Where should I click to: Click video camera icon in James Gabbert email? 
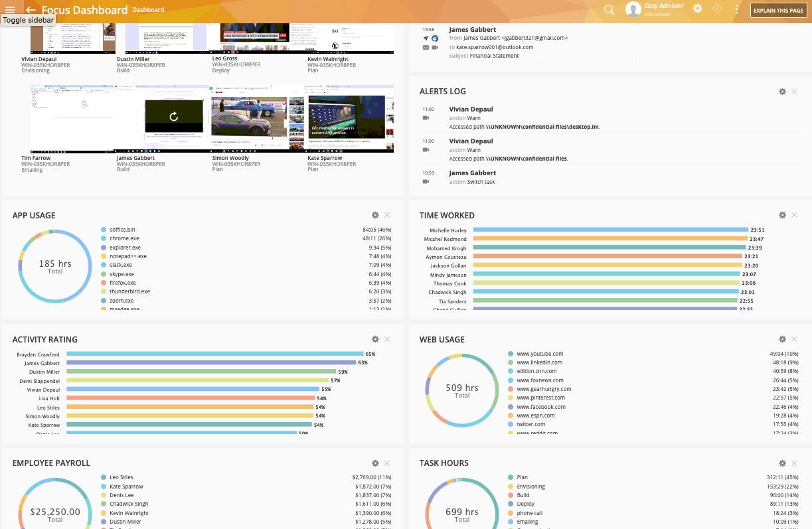coord(435,47)
